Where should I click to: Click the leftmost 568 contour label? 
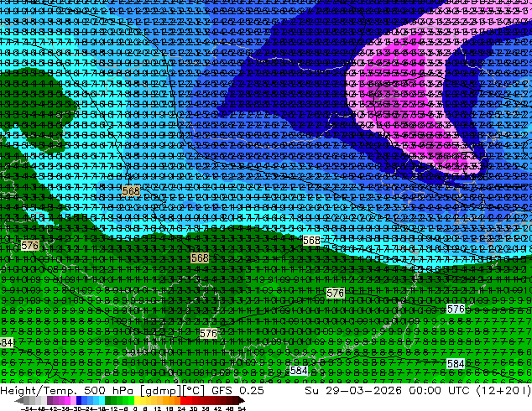tap(131, 191)
